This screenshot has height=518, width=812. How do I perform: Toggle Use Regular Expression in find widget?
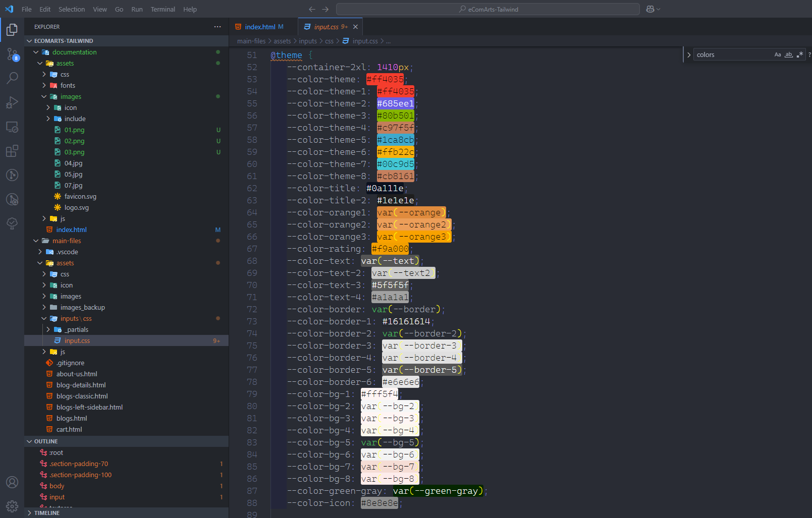pos(799,55)
